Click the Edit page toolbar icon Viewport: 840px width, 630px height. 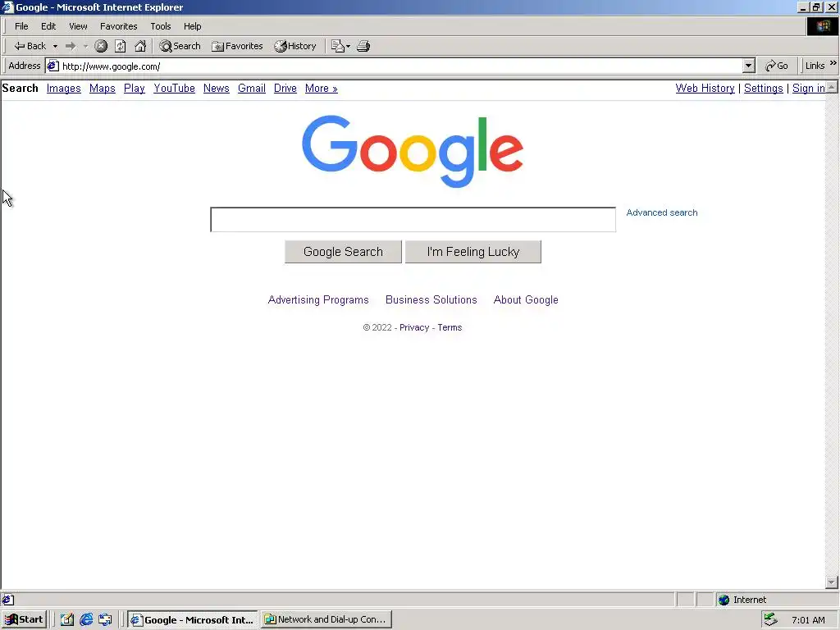[337, 46]
